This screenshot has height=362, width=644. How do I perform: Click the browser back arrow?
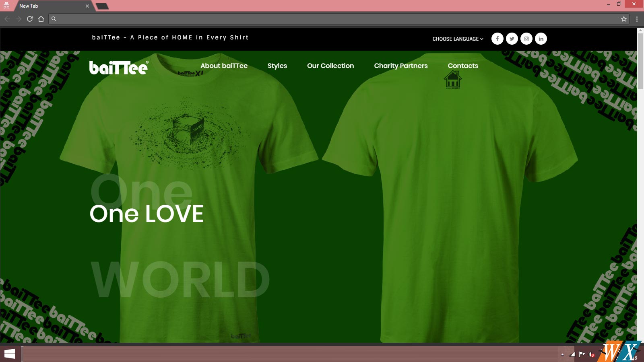(x=7, y=19)
